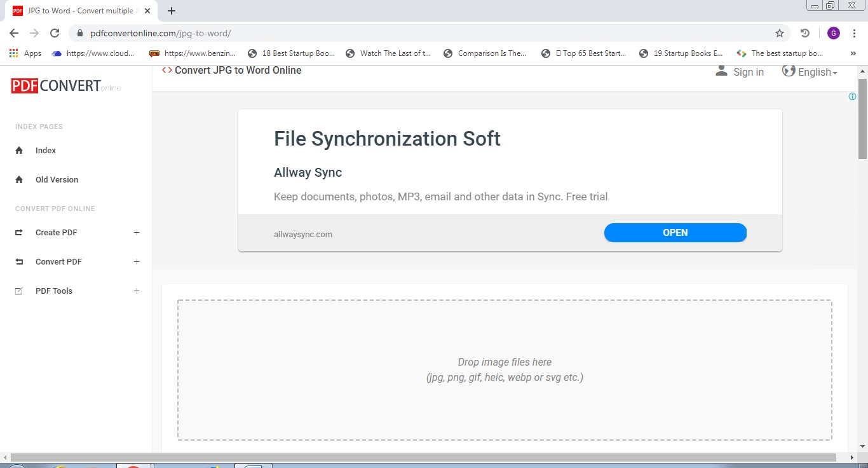Screen dimensions: 868x468
Task: Open new tab with plus button
Action: coord(171,11)
